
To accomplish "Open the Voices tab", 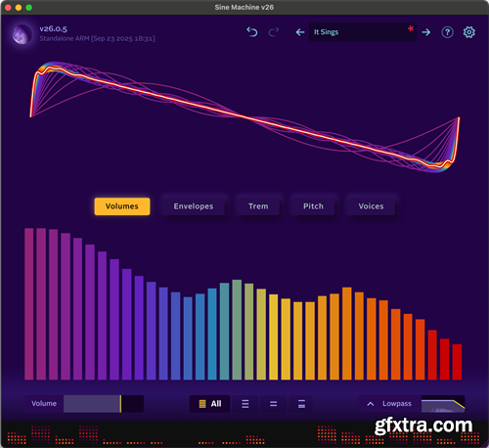I will [x=371, y=206].
